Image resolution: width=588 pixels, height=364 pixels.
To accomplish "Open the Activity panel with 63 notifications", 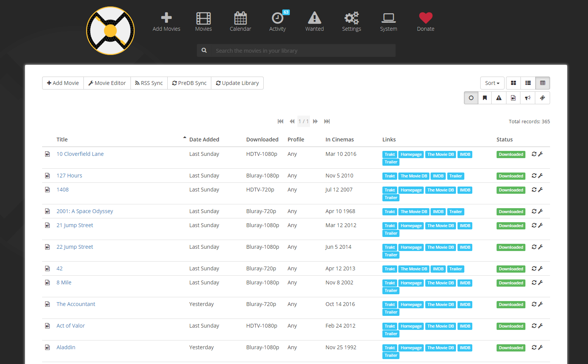I will tap(278, 22).
